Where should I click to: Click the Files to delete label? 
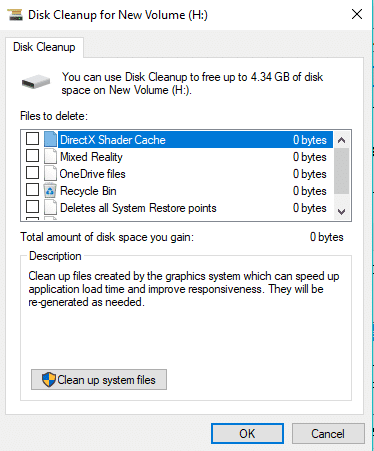pyautogui.click(x=54, y=116)
